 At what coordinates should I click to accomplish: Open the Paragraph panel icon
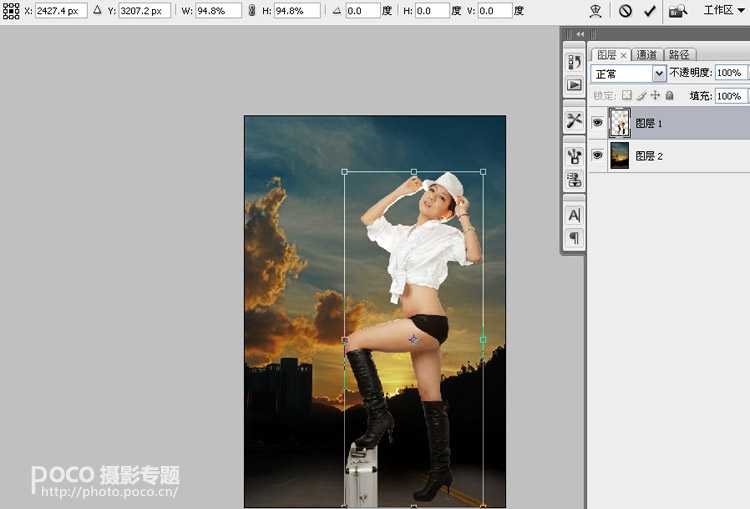574,238
